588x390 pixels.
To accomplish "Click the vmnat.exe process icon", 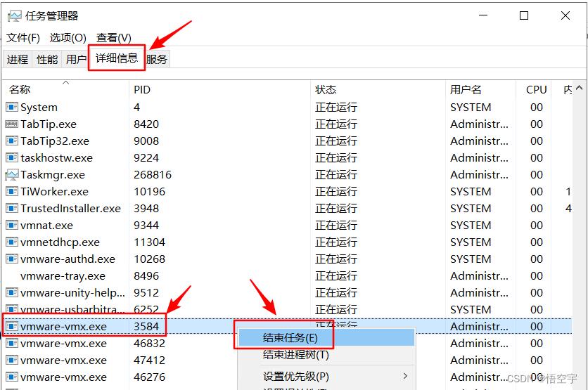I will 12,225.
